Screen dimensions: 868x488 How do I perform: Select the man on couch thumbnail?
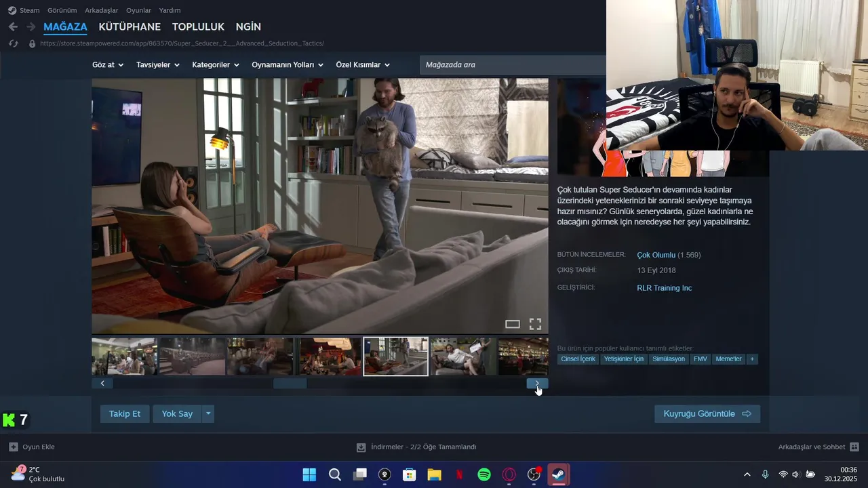463,357
